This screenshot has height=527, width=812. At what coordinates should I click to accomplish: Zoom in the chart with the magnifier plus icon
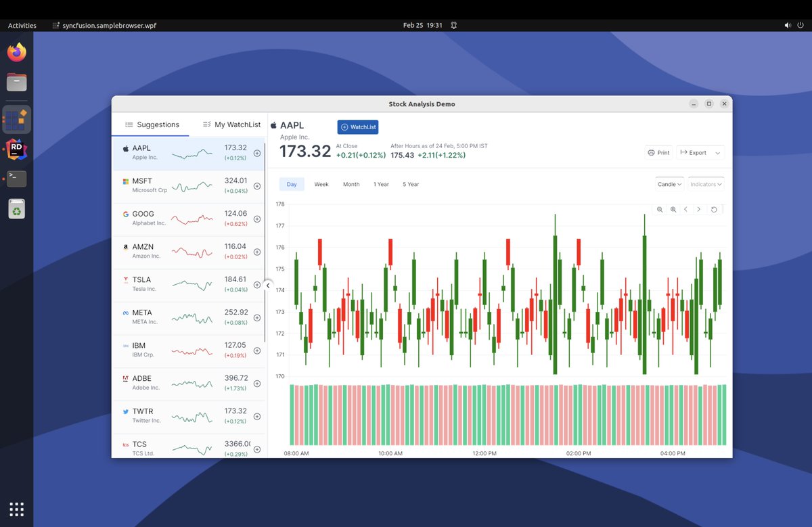tap(673, 210)
